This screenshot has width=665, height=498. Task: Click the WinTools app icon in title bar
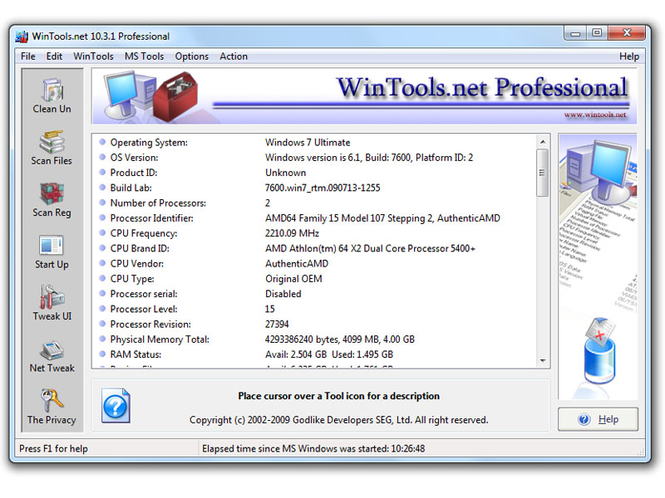coord(22,36)
